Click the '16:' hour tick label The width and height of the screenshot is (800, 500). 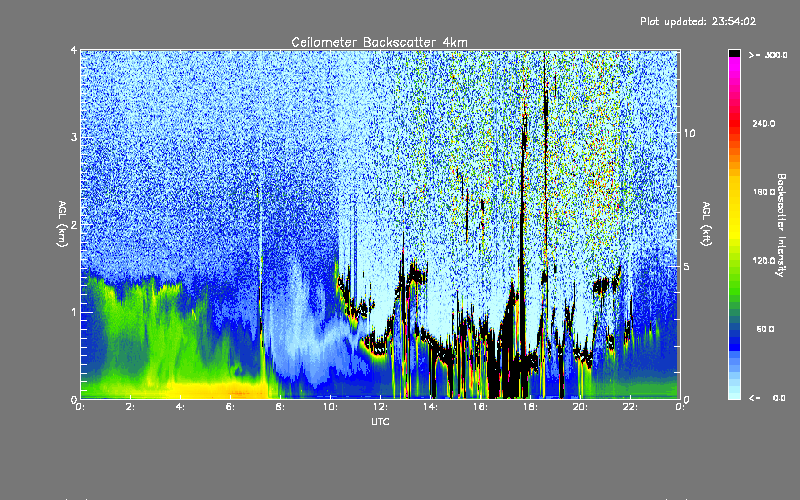(x=480, y=407)
